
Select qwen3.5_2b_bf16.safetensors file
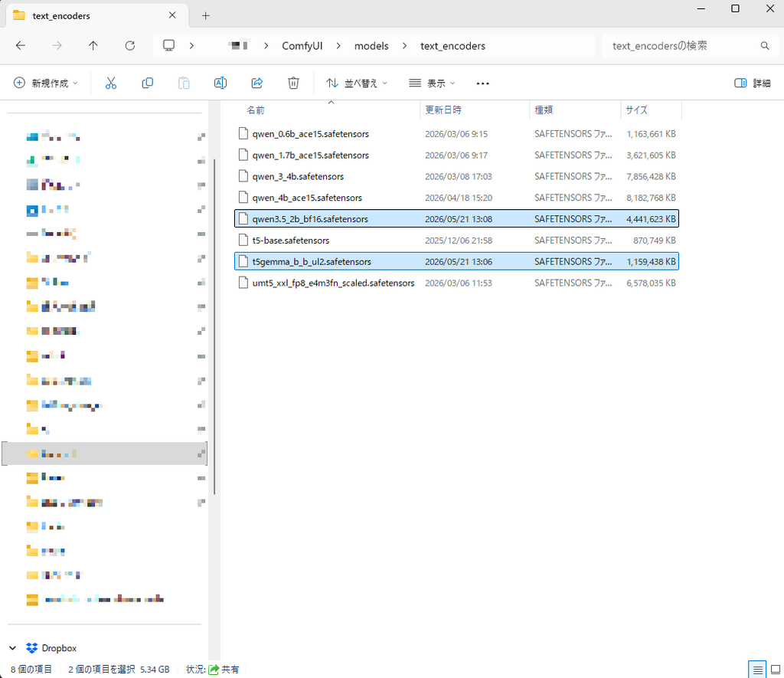[x=456, y=218]
